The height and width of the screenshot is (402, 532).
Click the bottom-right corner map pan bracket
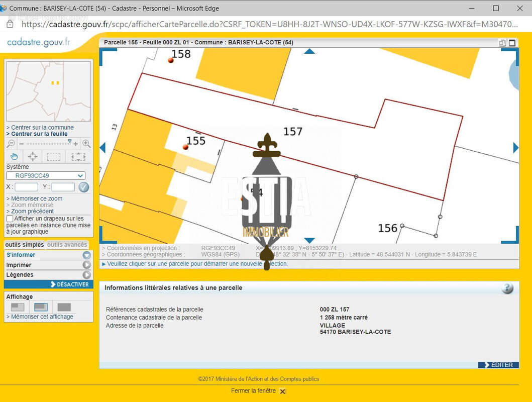point(510,235)
